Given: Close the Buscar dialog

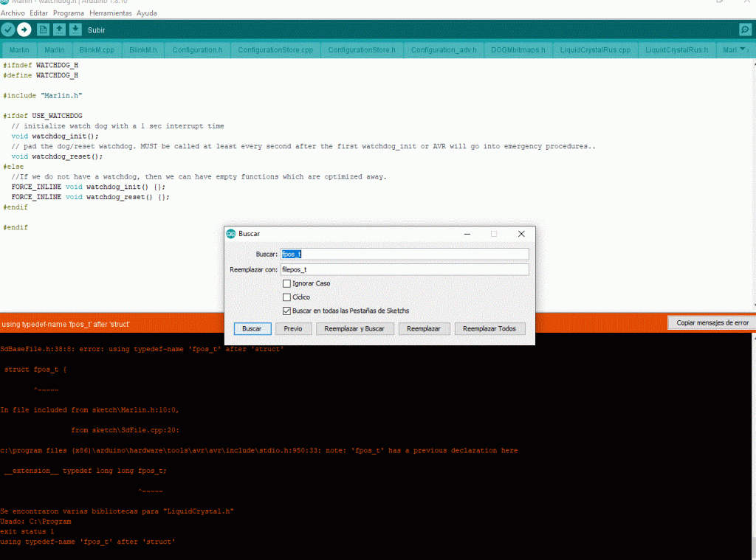Looking at the screenshot, I should pos(521,233).
